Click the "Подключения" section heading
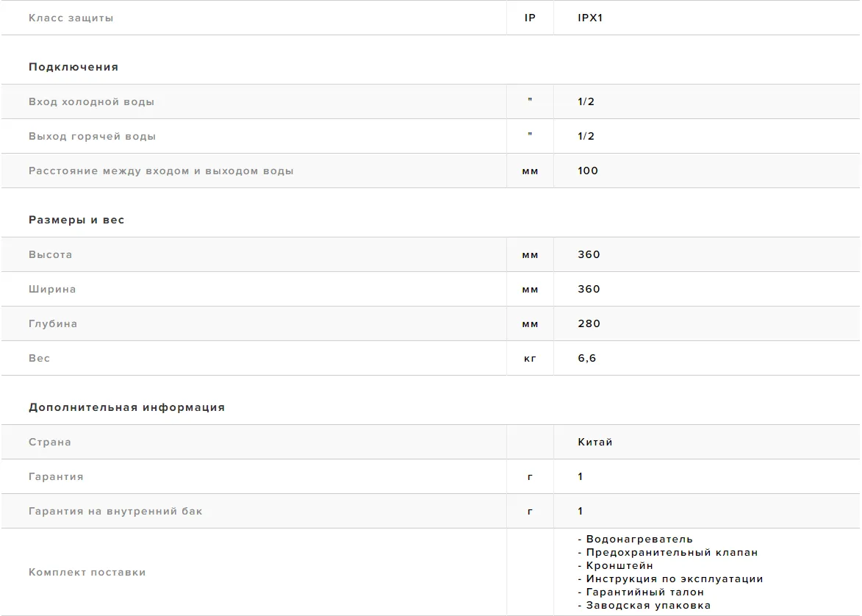Viewport: 862px width, 616px height. [x=73, y=67]
